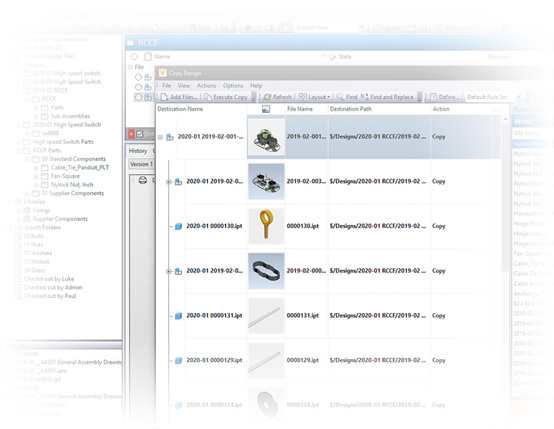The width and height of the screenshot is (554, 429).
Task: Select the rod thumbnail for 0000131.ipt
Action: 266,316
